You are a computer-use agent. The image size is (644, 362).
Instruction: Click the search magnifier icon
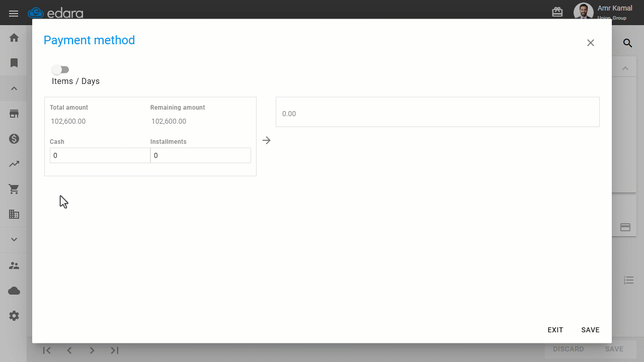point(627,43)
